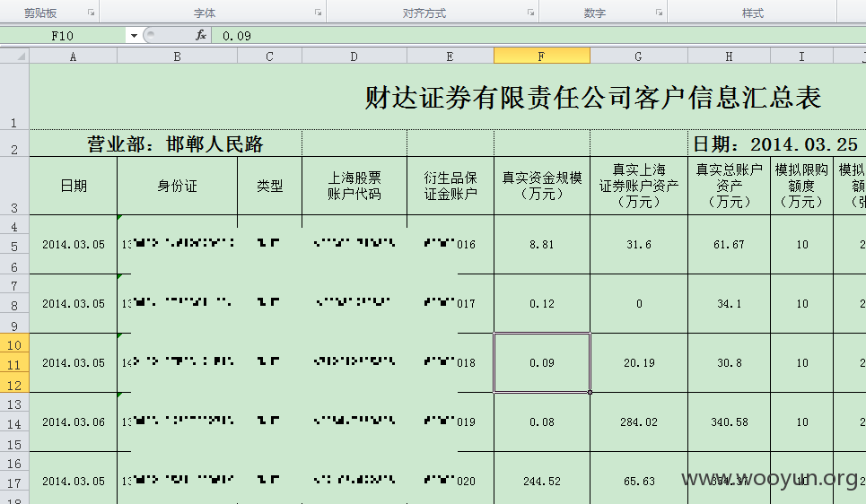Click margin account cell ending in 018
Screen dimensions: 866x504
point(450,362)
